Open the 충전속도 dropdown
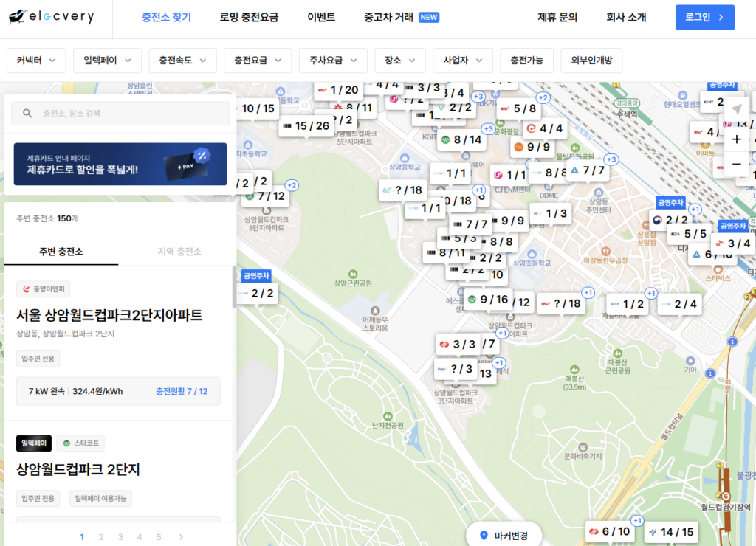Viewport: 756px width, 546px height. click(182, 60)
